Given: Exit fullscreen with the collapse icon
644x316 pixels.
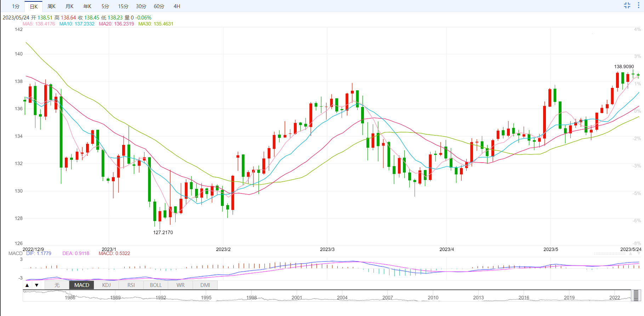Looking at the screenshot, I should point(627,5).
